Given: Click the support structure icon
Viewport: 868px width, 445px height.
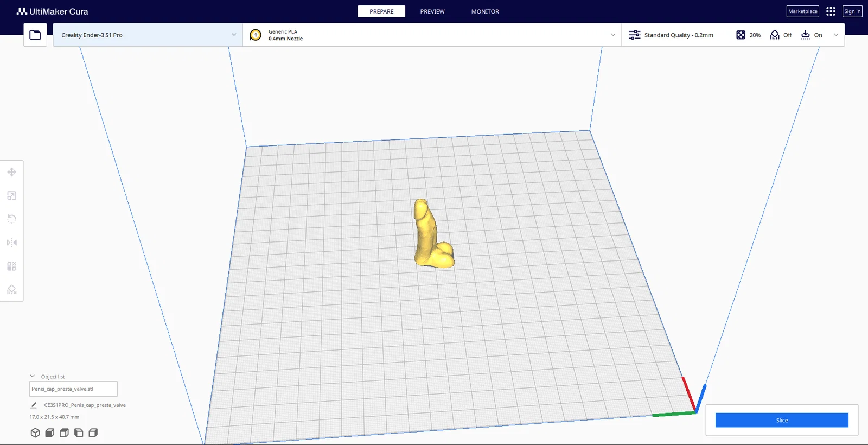Looking at the screenshot, I should coord(775,35).
